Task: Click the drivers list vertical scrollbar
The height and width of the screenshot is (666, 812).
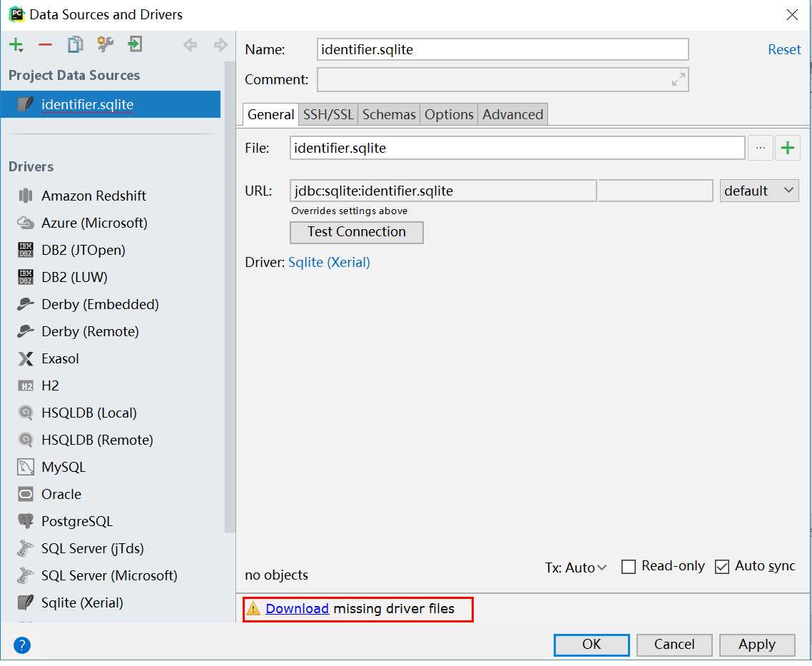Action: (230, 297)
